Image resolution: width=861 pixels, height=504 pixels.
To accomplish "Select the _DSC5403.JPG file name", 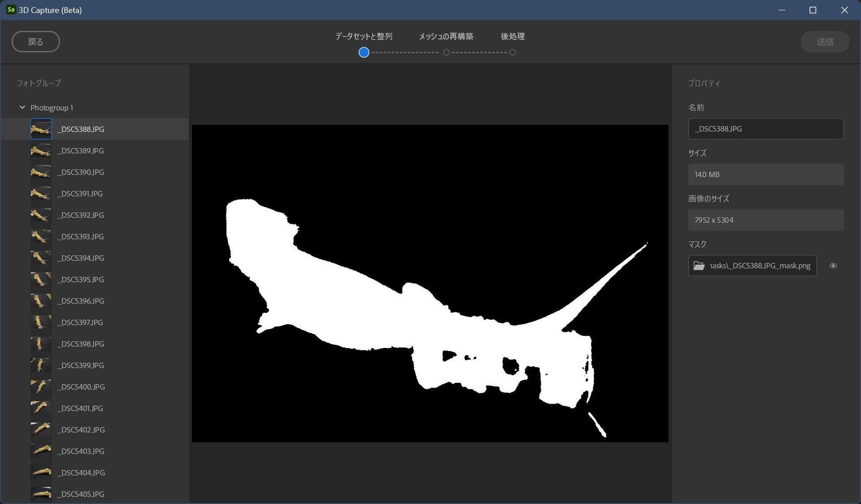I will pyautogui.click(x=81, y=452).
